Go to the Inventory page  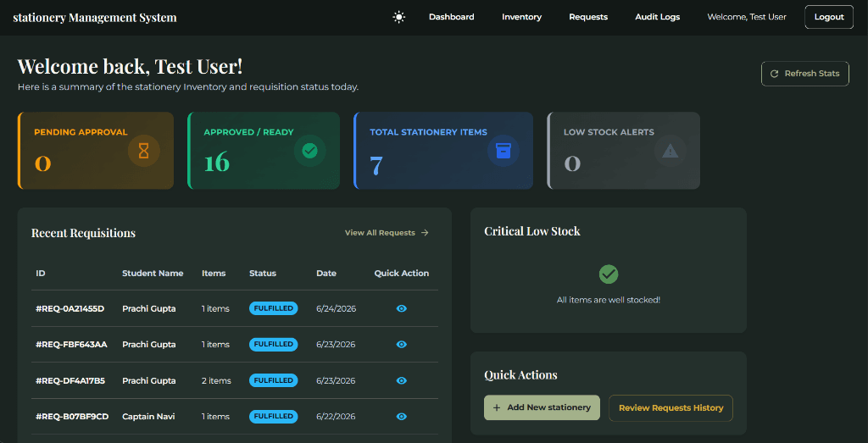521,17
